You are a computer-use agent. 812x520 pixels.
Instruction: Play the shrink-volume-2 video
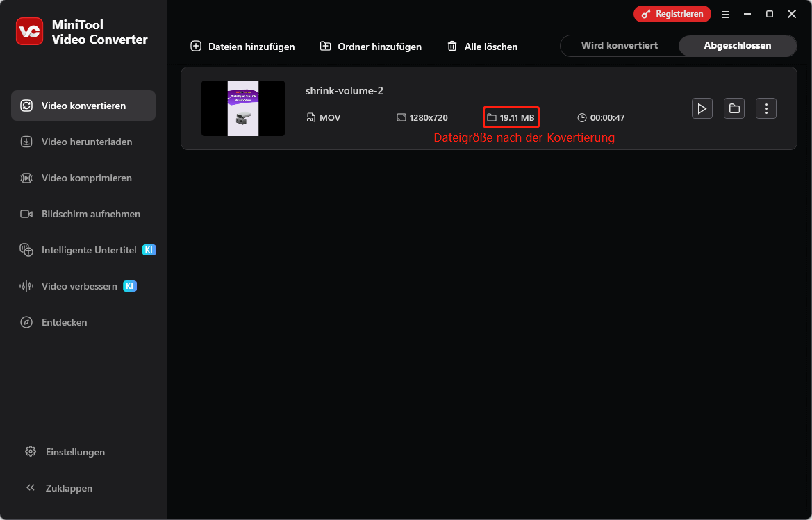(702, 109)
